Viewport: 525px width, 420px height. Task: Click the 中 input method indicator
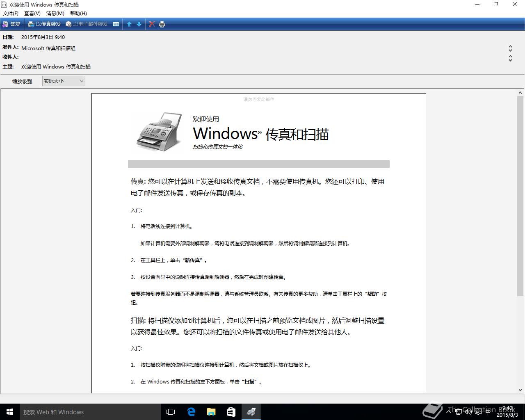point(488,412)
